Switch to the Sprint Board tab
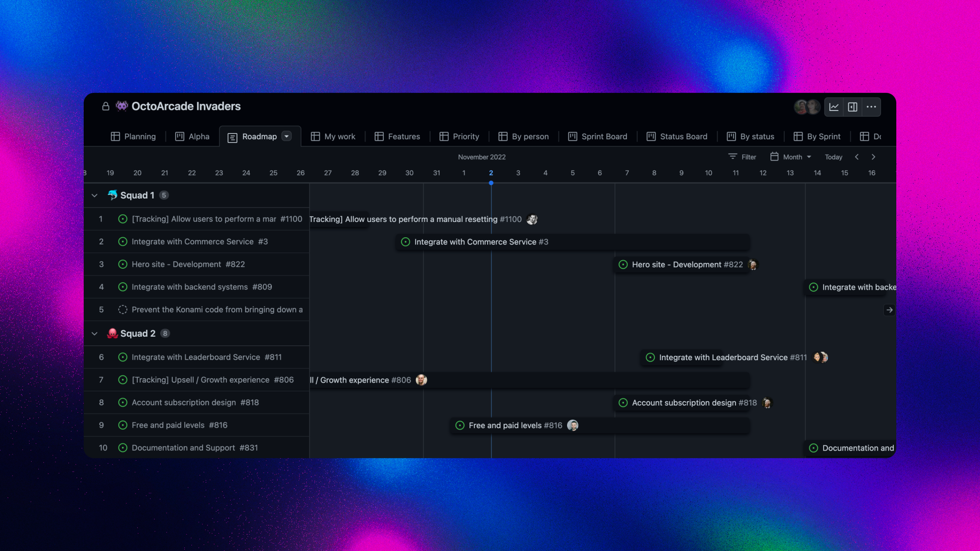The width and height of the screenshot is (980, 551). 598,136
